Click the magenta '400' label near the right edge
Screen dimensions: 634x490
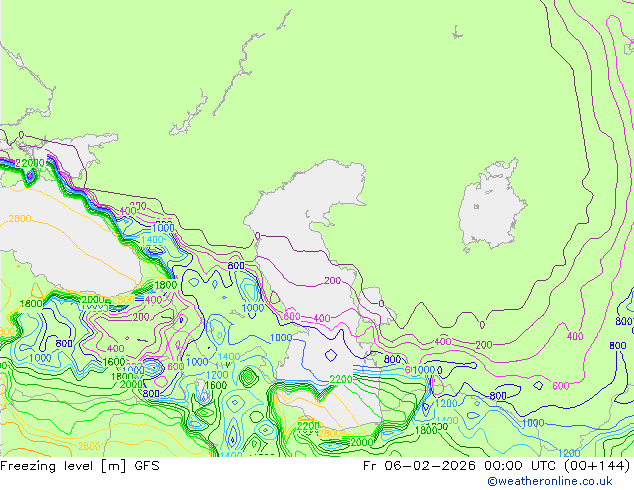pos(575,336)
